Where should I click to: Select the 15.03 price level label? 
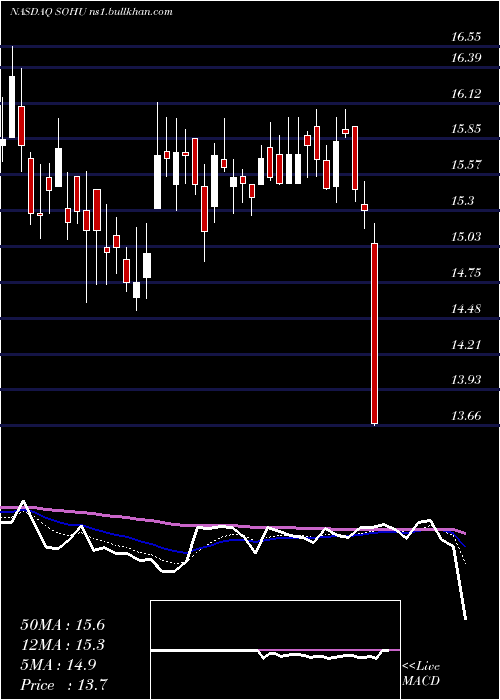[466, 236]
